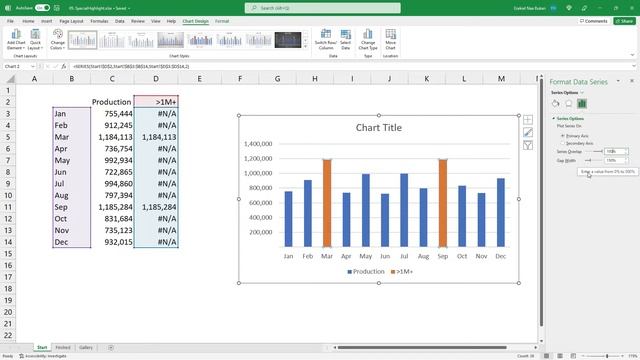Click Change Chart Type button
The height and width of the screenshot is (360, 640).
pyautogui.click(x=368, y=39)
